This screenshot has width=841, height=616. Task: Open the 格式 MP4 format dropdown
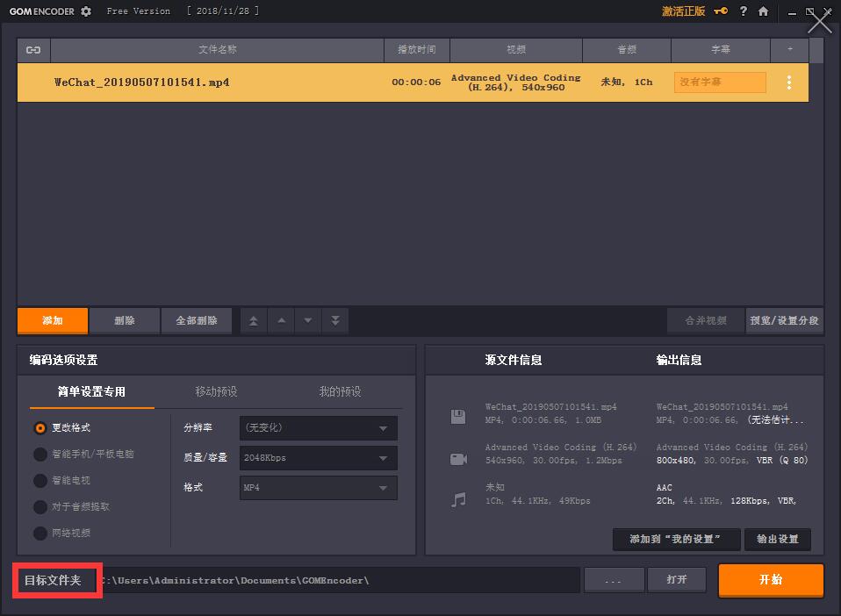click(318, 488)
